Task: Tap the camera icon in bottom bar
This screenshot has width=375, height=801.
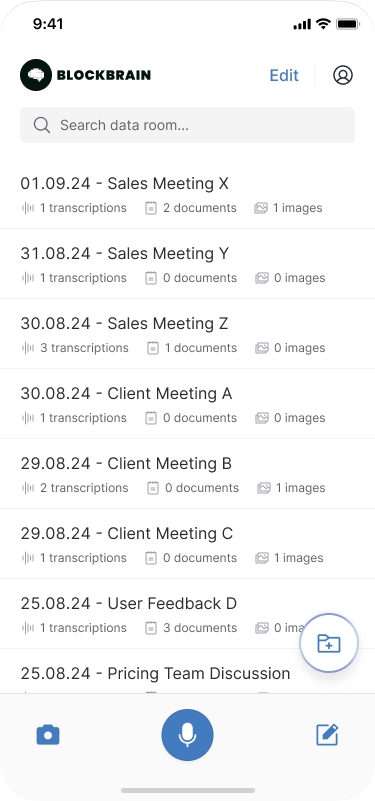Action: (48, 736)
